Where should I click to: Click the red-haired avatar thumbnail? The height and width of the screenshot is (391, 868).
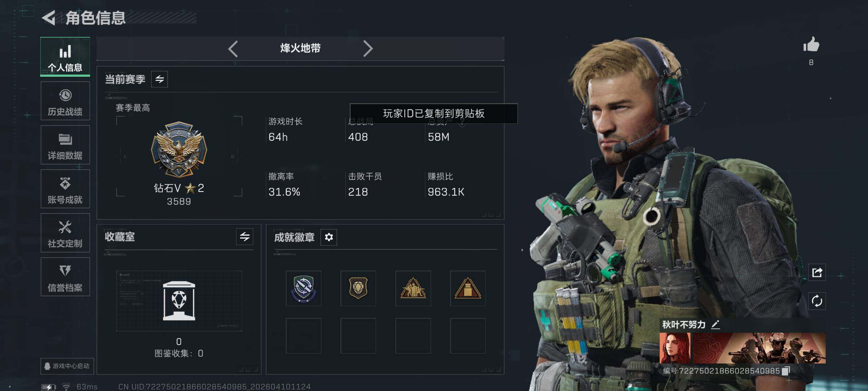(675, 348)
